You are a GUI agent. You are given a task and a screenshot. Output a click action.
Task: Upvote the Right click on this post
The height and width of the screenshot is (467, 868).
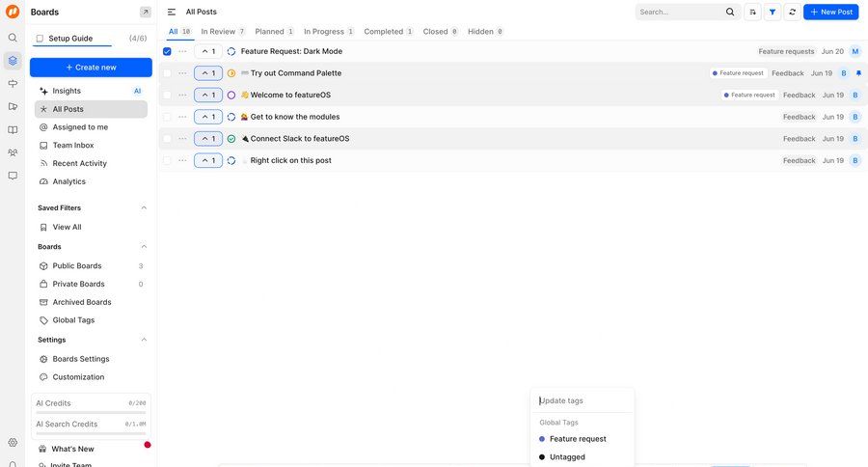[x=208, y=161]
